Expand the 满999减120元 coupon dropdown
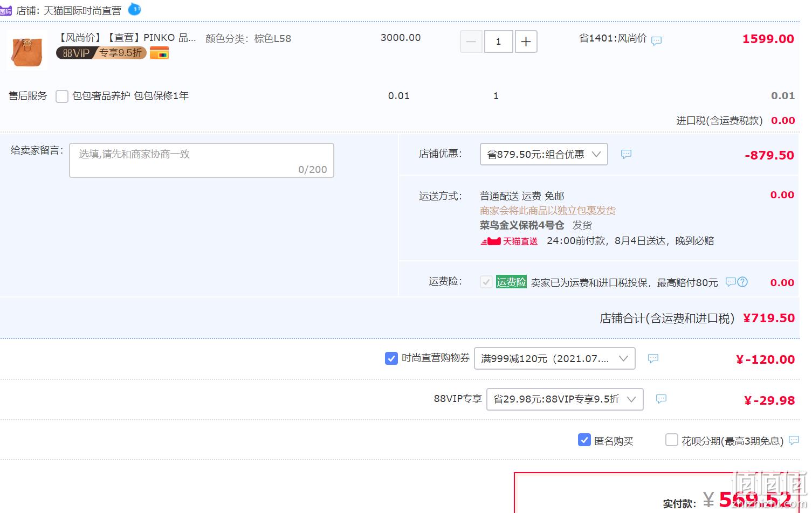 555,358
